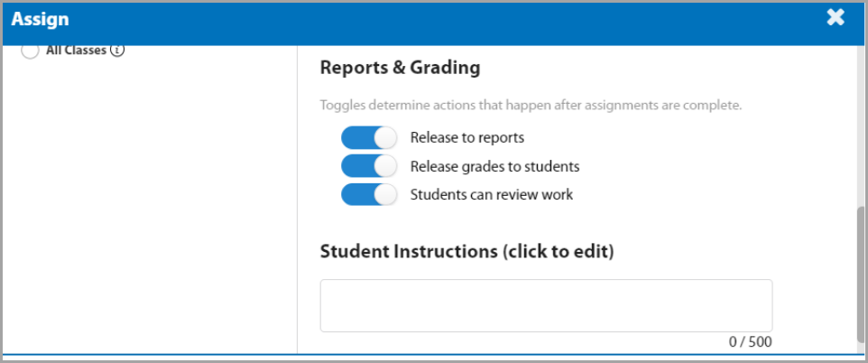Click the info icon beside All Classes
The width and height of the screenshot is (868, 363).
(x=117, y=51)
